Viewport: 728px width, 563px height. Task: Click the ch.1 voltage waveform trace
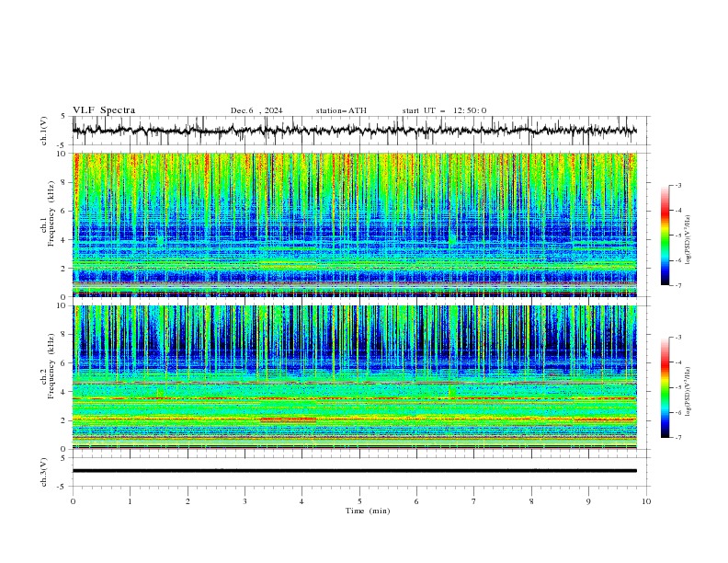coord(355,131)
